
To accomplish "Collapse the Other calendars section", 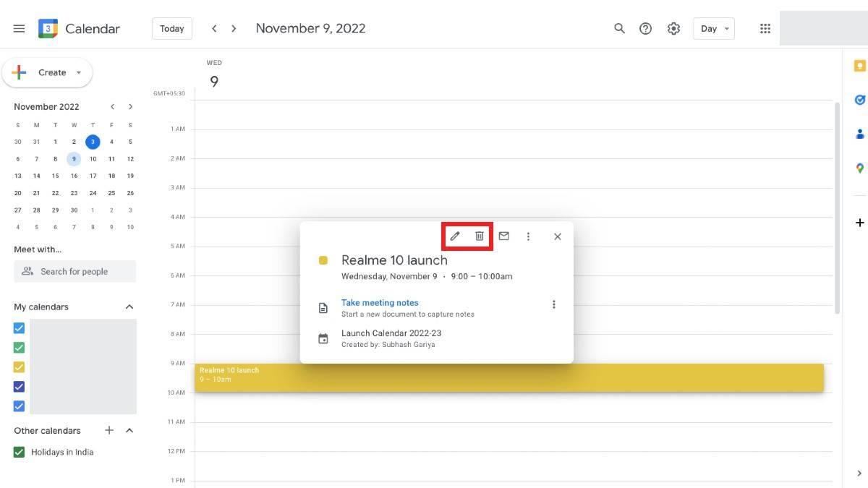I will point(129,431).
